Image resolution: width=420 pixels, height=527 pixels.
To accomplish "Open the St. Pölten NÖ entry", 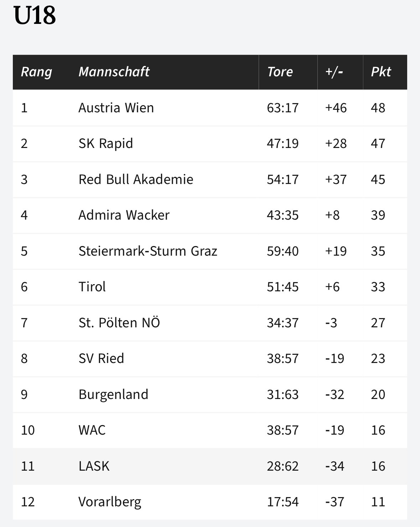I will point(119,323).
